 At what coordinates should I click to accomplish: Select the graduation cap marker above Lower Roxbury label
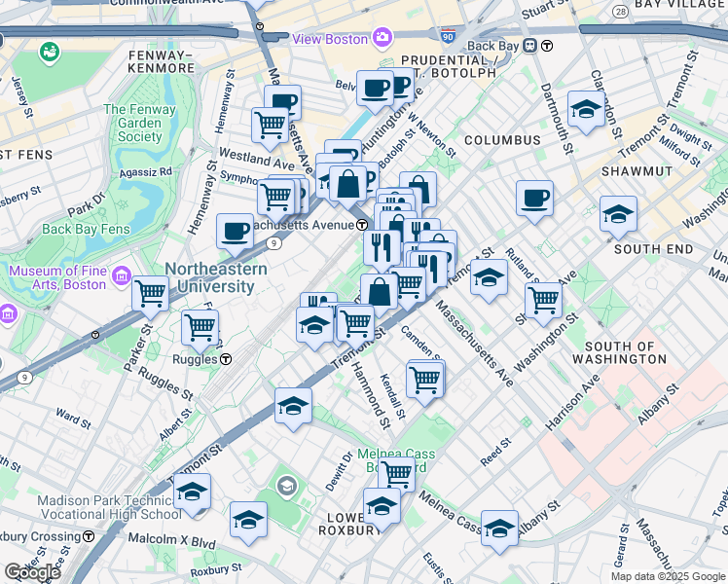pyautogui.click(x=382, y=510)
